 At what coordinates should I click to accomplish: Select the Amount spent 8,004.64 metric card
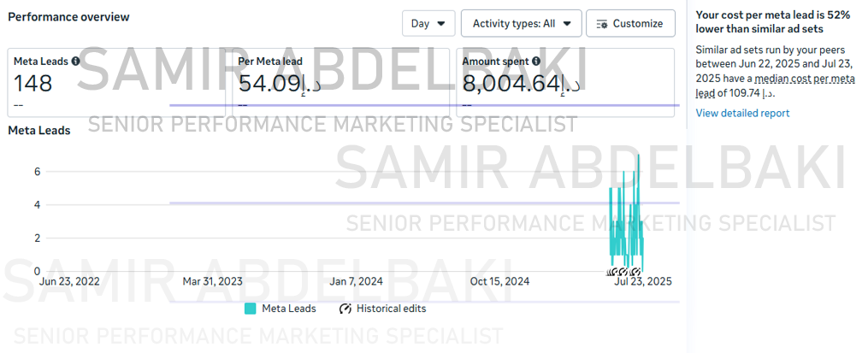[566, 83]
